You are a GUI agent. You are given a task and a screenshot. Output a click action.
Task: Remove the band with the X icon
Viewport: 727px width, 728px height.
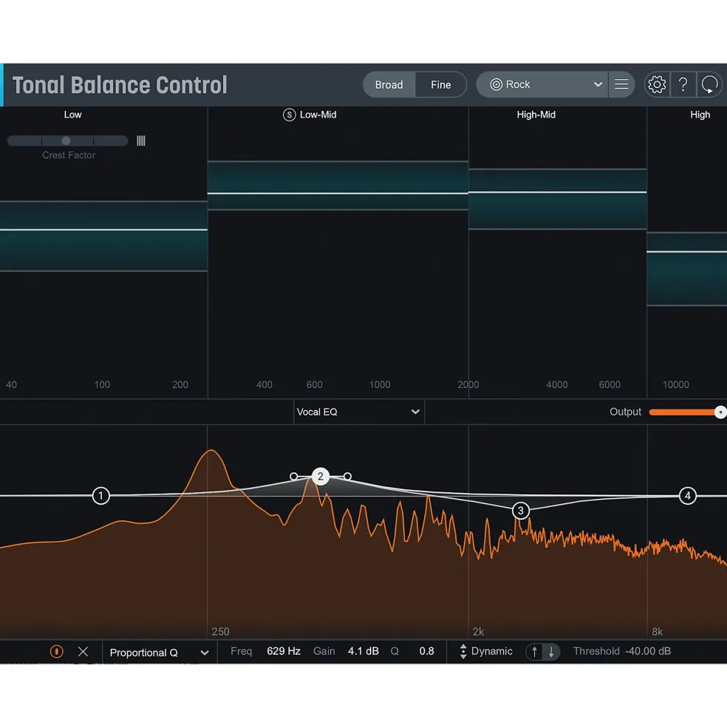(x=83, y=651)
